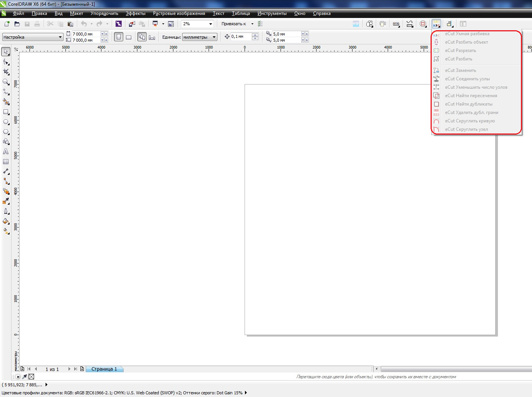Select the Shape edit tool
This screenshot has height=397, width=532.
click(x=6, y=62)
